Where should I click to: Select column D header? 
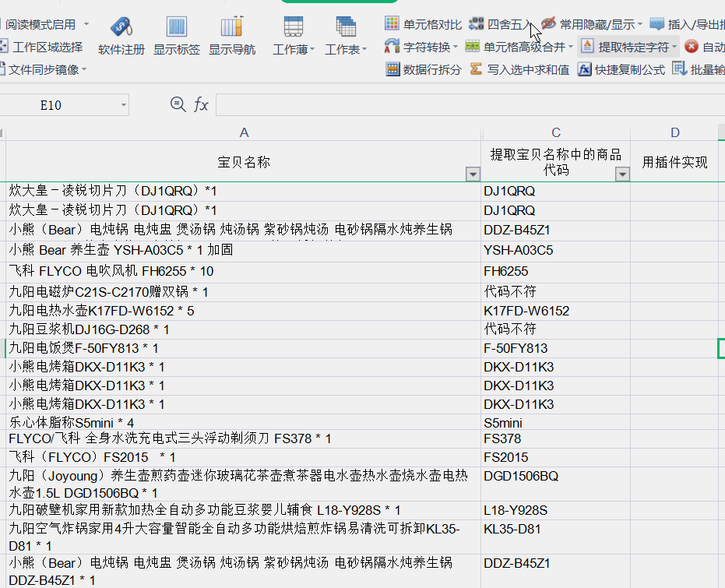[674, 132]
